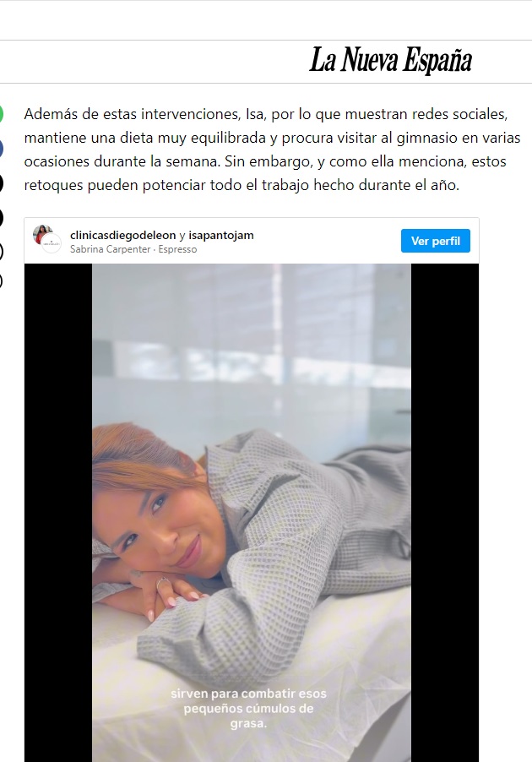
Task: Click the Ver perfil button
Action: click(x=436, y=241)
